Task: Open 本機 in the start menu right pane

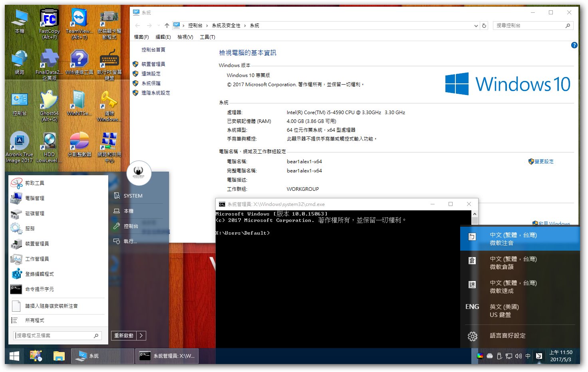Action: pyautogui.click(x=138, y=211)
